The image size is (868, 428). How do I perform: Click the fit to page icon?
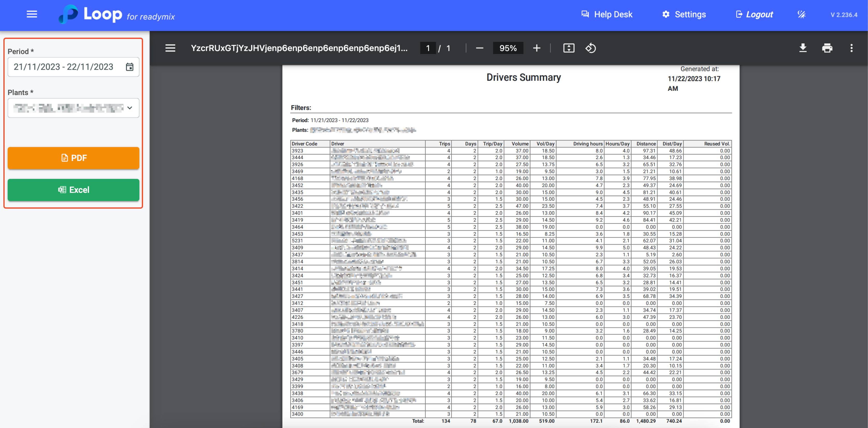pos(568,48)
